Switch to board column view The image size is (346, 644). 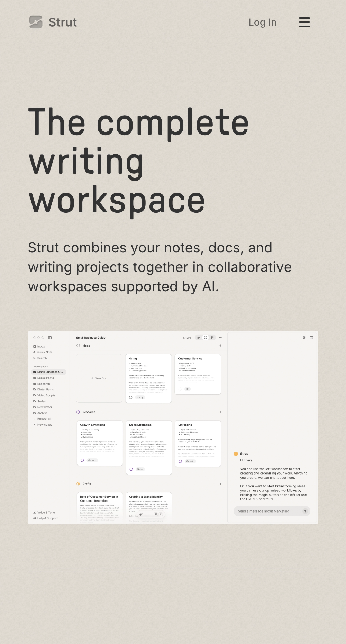[212, 338]
